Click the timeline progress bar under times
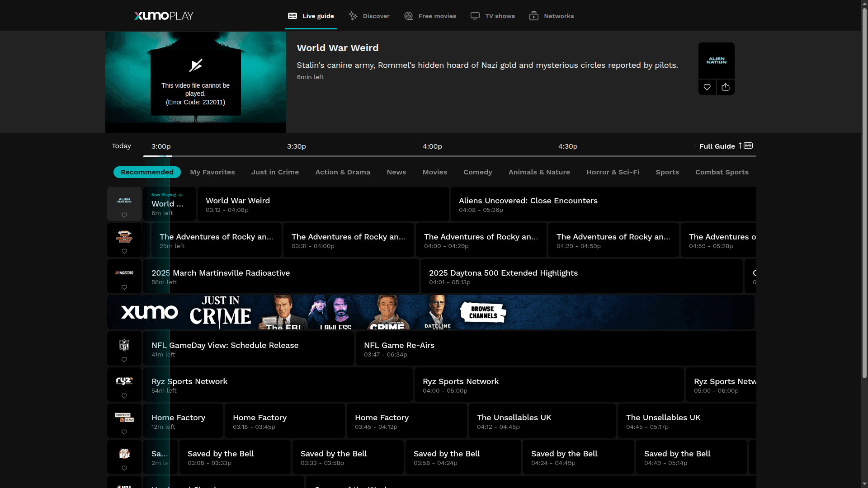The image size is (868, 488). point(450,156)
